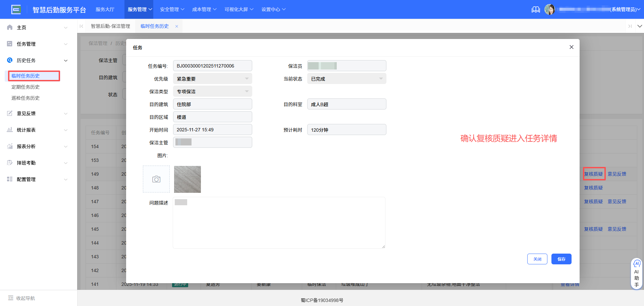Open the AI助手 floating assistant

(x=636, y=274)
